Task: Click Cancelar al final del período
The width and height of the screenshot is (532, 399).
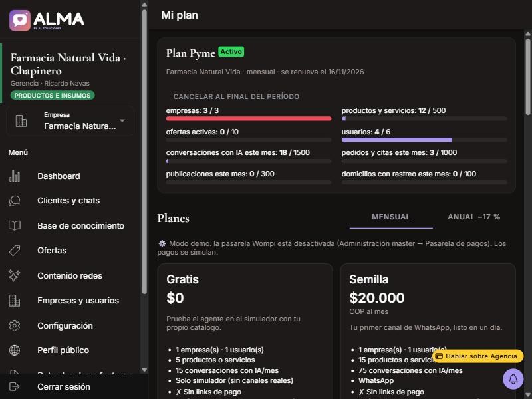Action: [x=236, y=96]
